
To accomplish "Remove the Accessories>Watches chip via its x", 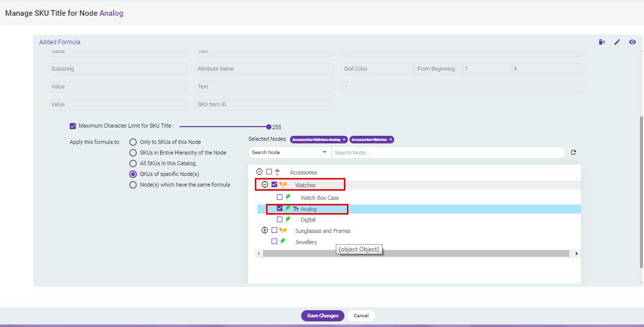I will [x=391, y=139].
